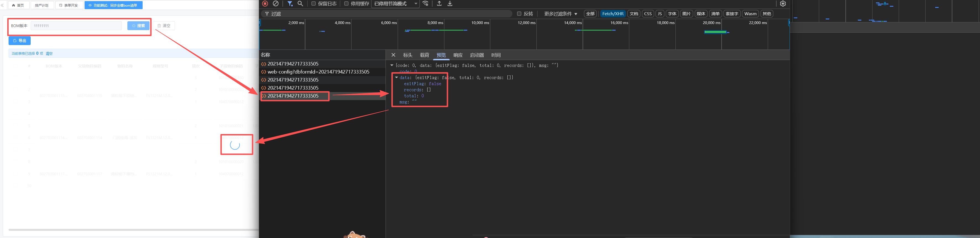
Task: Open the network search magnifier
Action: 300,3
